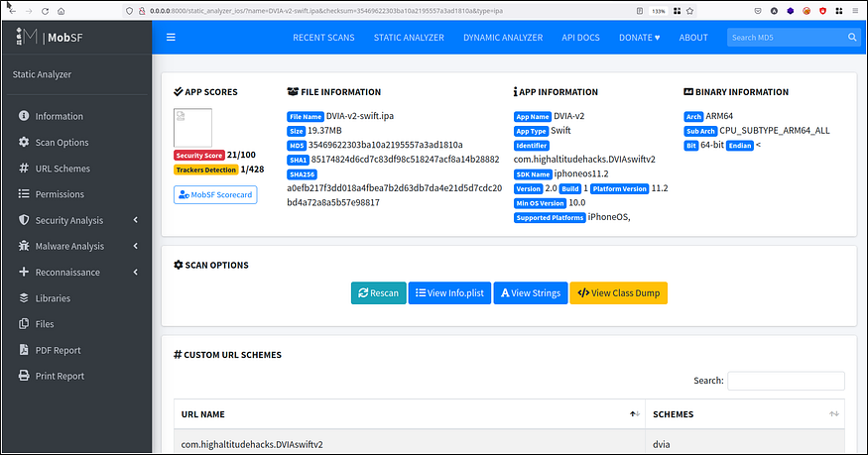This screenshot has width=868, height=455.
Task: Focus the Search MD5 field
Action: tap(786, 37)
